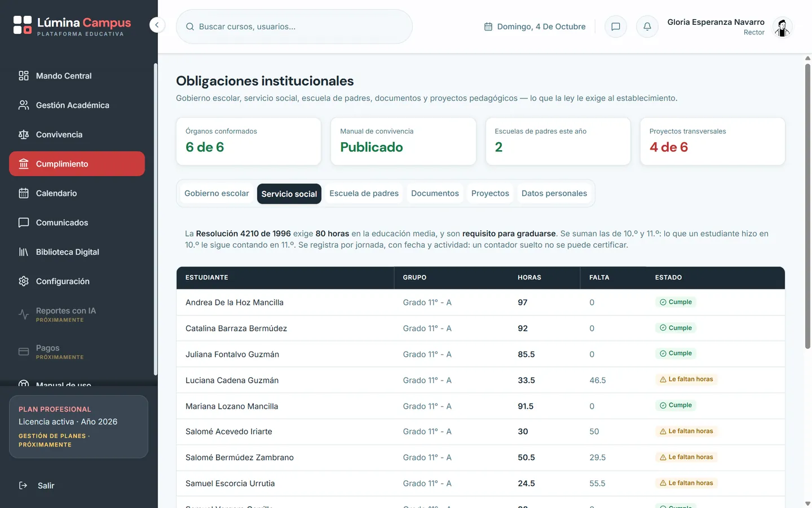Image resolution: width=812 pixels, height=508 pixels.
Task: Collapse the sidebar with the chevron button
Action: pyautogui.click(x=157, y=25)
